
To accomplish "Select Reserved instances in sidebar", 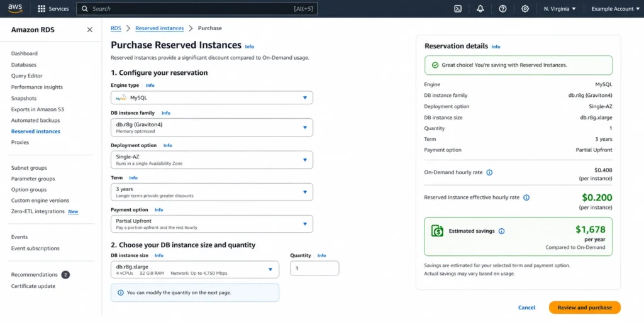I will coord(36,131).
